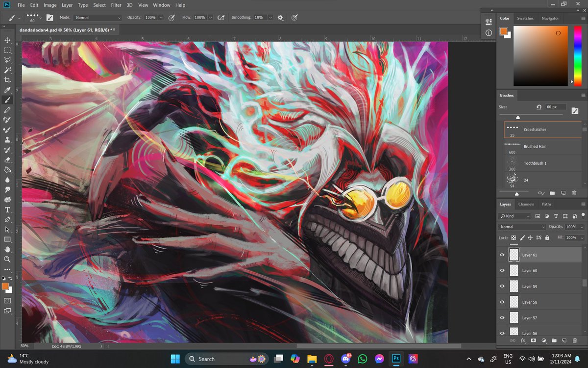
Task: Switch to the Paths tab
Action: pos(547,204)
